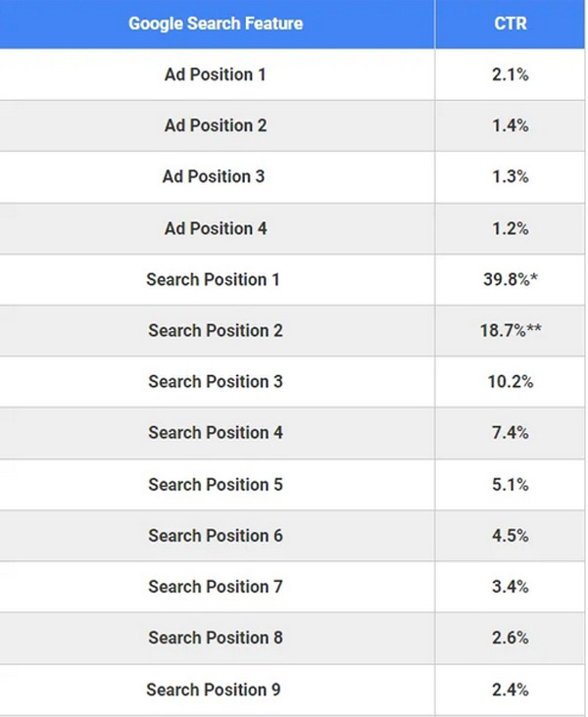Screen dimensions: 588x717
Task: Select the Search Position 4 label
Action: [216, 432]
